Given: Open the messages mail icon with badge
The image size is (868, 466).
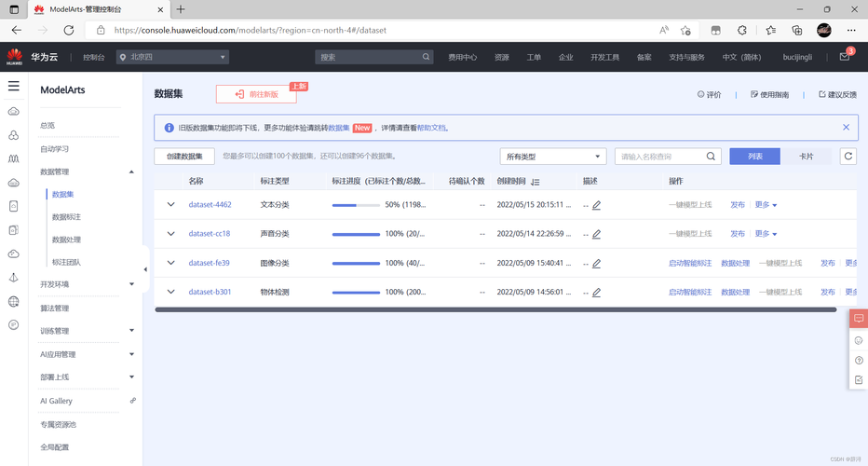Looking at the screenshot, I should point(845,57).
